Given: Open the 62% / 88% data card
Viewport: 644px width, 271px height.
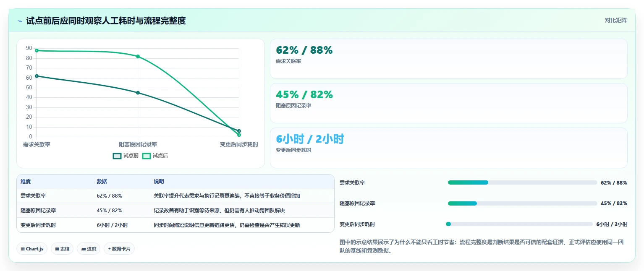Looking at the screenshot, I should 448,59.
